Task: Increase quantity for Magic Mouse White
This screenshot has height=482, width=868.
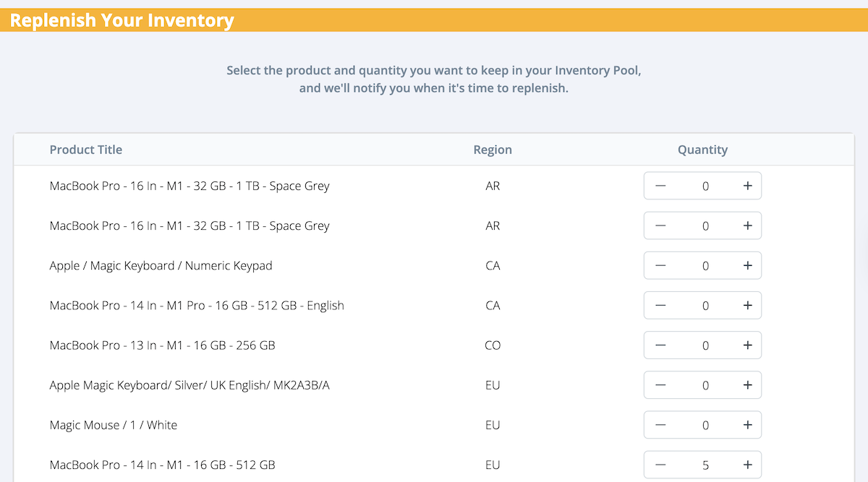Action: point(747,426)
